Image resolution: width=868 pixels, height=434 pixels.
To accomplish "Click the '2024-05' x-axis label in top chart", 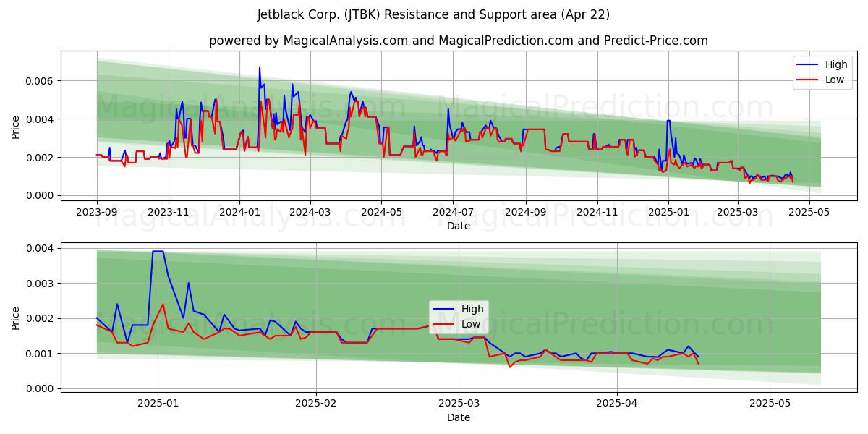I will point(381,212).
